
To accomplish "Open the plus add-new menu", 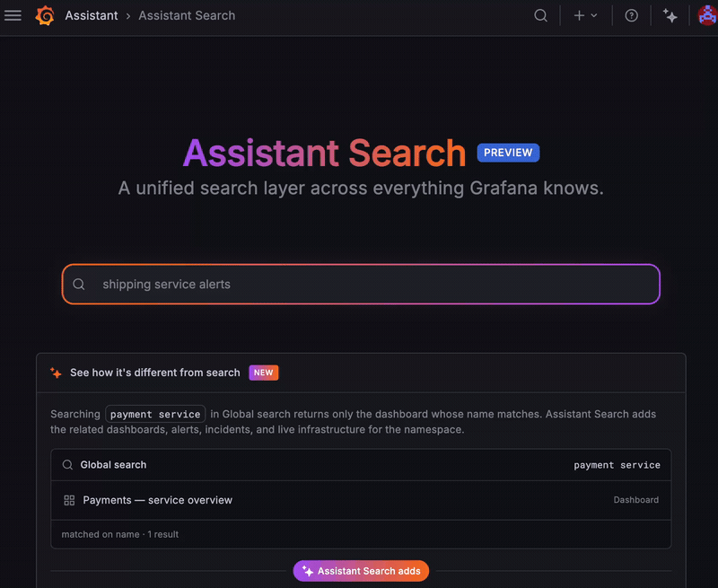I will (585, 15).
